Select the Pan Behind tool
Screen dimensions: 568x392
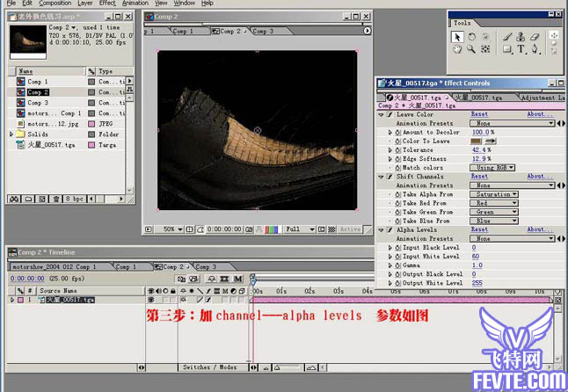485,49
